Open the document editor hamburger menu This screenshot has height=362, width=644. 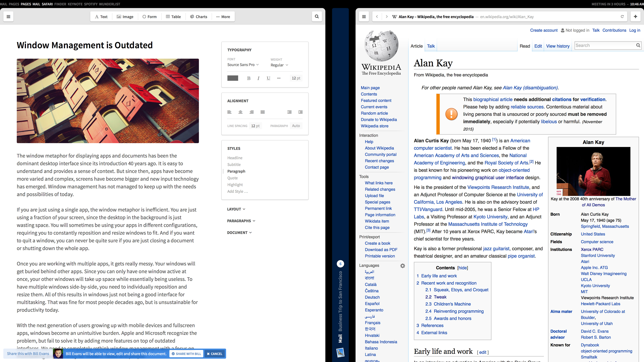[x=8, y=16]
